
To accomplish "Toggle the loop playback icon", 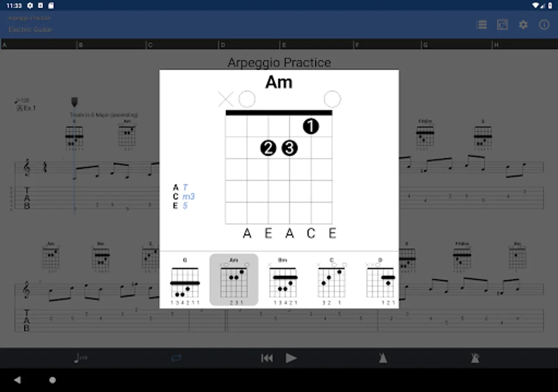I will coord(176,358).
